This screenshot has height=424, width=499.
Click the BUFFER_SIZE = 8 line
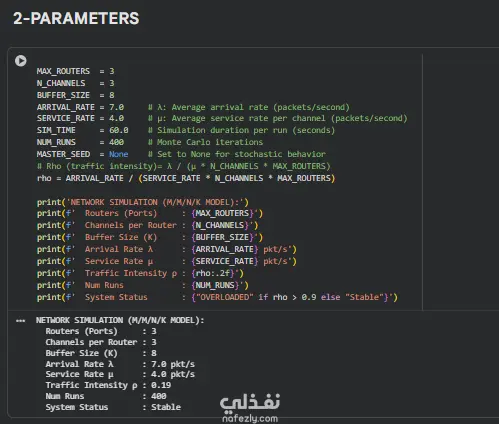click(76, 95)
